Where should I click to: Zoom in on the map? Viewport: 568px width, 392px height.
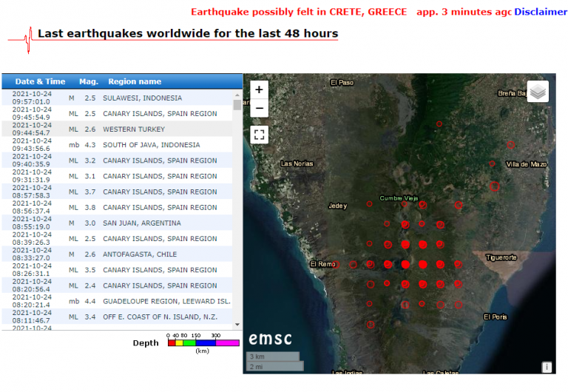click(x=259, y=89)
